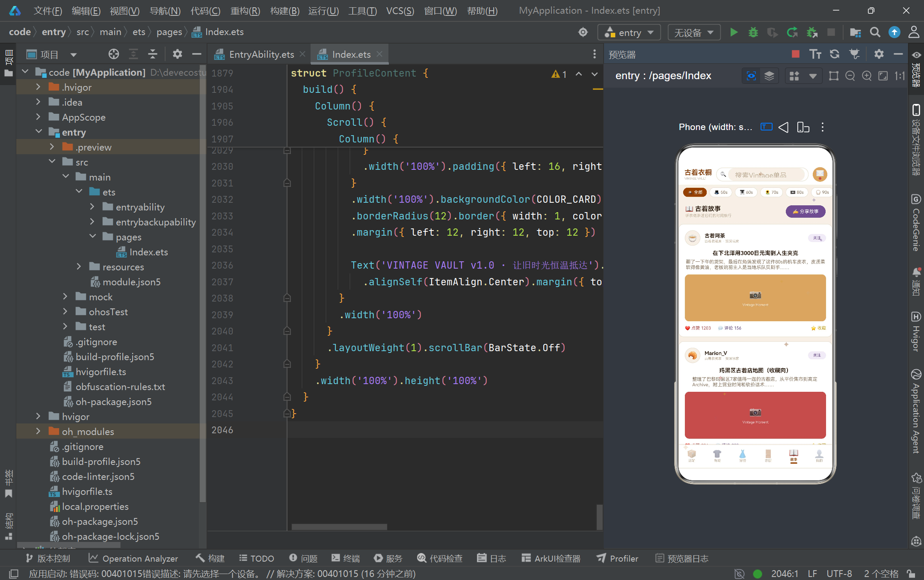
Task: Click the orange Vintage Moment image card
Action: tap(755, 298)
